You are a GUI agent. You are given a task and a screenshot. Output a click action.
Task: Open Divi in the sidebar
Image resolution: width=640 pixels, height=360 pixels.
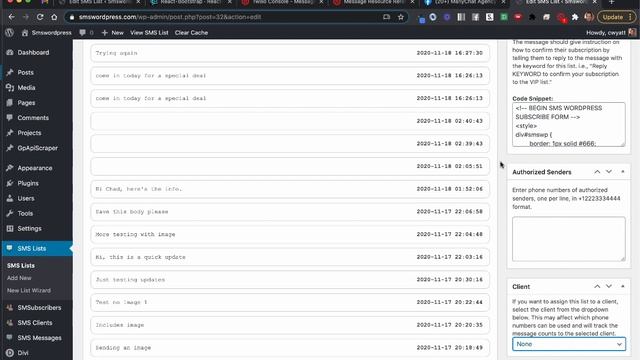(23, 353)
